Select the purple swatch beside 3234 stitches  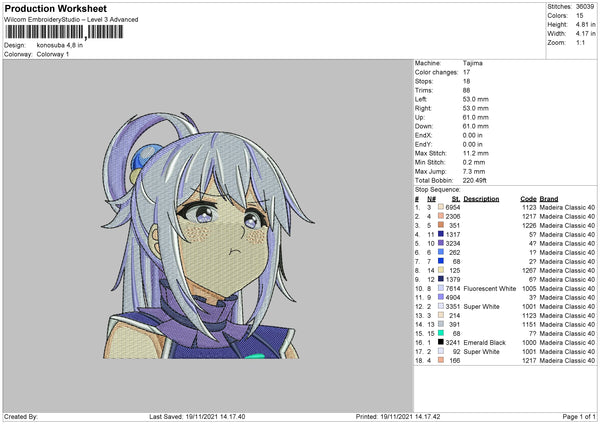click(441, 243)
